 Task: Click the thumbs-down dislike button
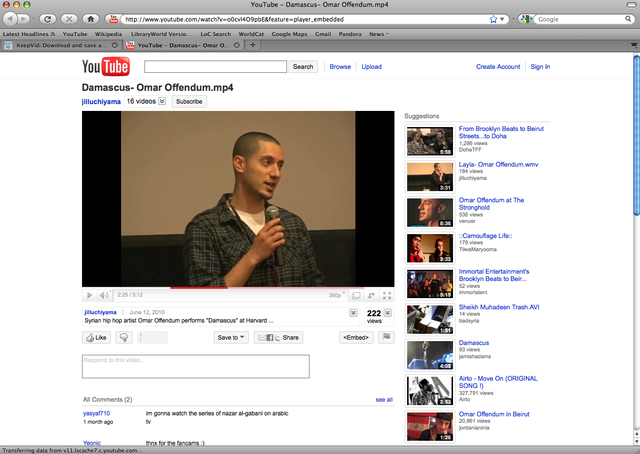[124, 338]
